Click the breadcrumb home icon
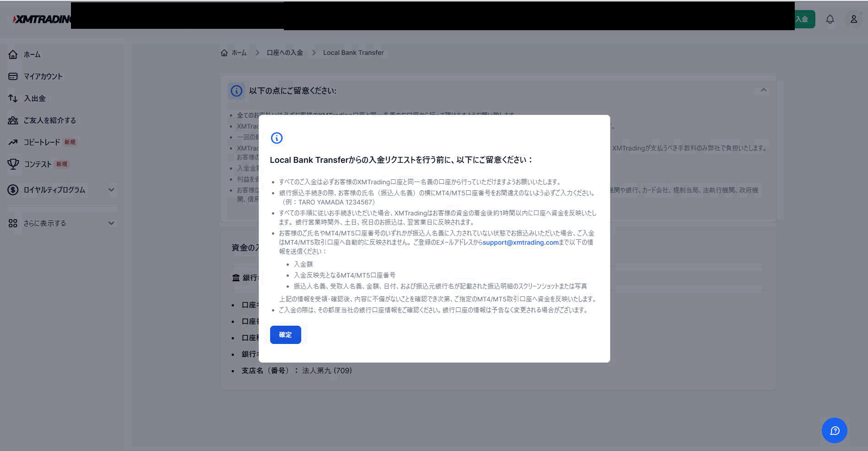This screenshot has height=451, width=868. (x=224, y=53)
